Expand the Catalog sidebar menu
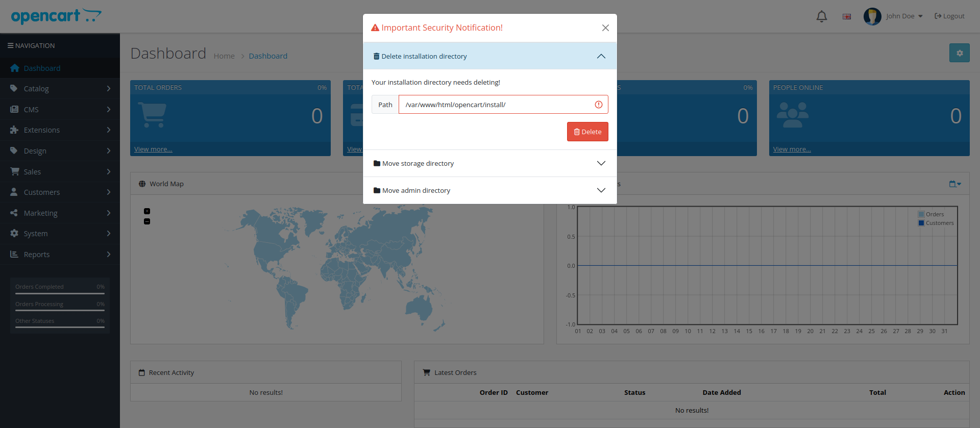The image size is (980, 428). pyautogui.click(x=60, y=89)
